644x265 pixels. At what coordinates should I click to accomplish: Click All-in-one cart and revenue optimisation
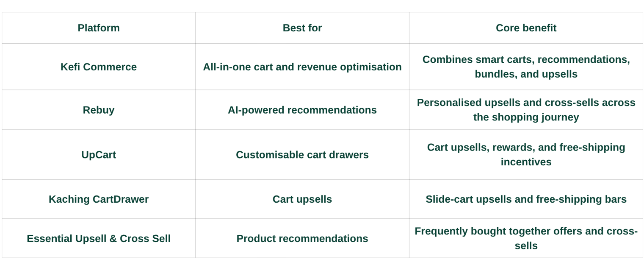pos(302,67)
